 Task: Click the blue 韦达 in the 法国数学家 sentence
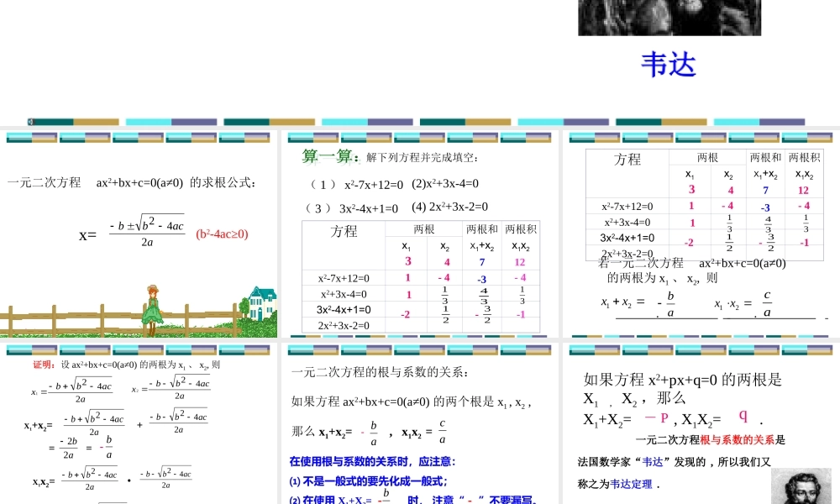tap(653, 462)
